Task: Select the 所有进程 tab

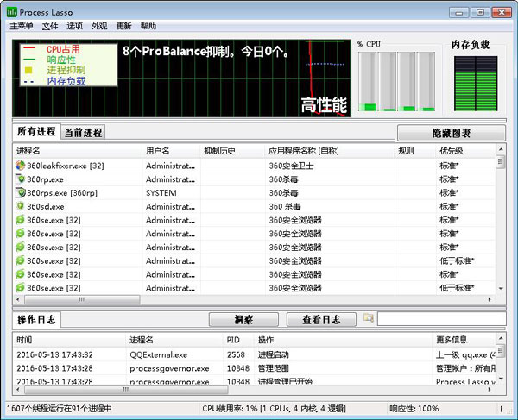Action: (36, 132)
